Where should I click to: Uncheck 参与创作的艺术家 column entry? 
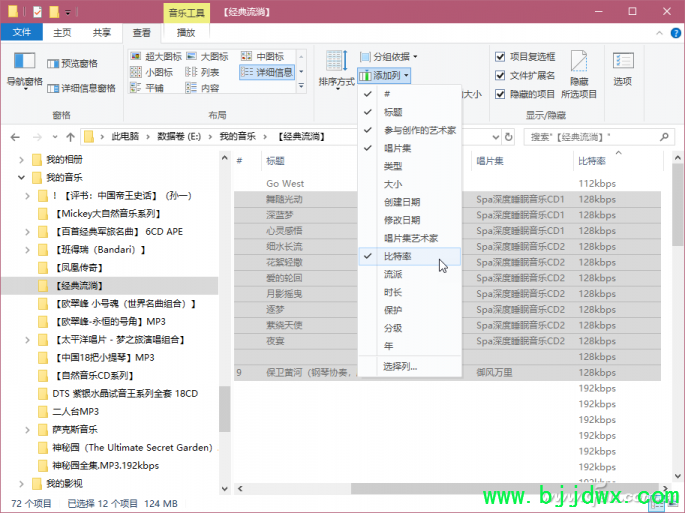409,130
